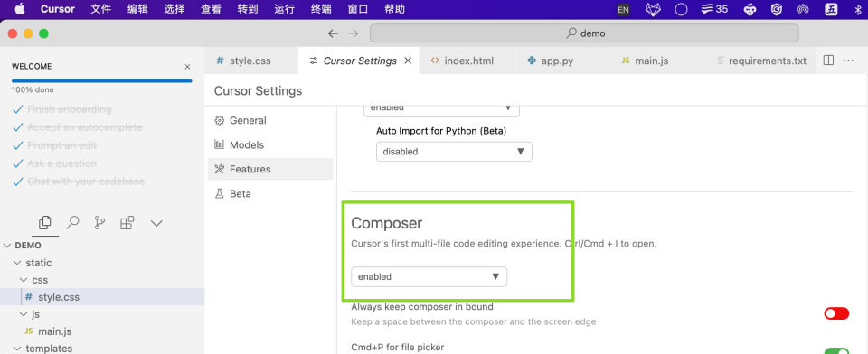The width and height of the screenshot is (868, 354).
Task: Toggle Always keep composer in bound
Action: click(x=836, y=313)
